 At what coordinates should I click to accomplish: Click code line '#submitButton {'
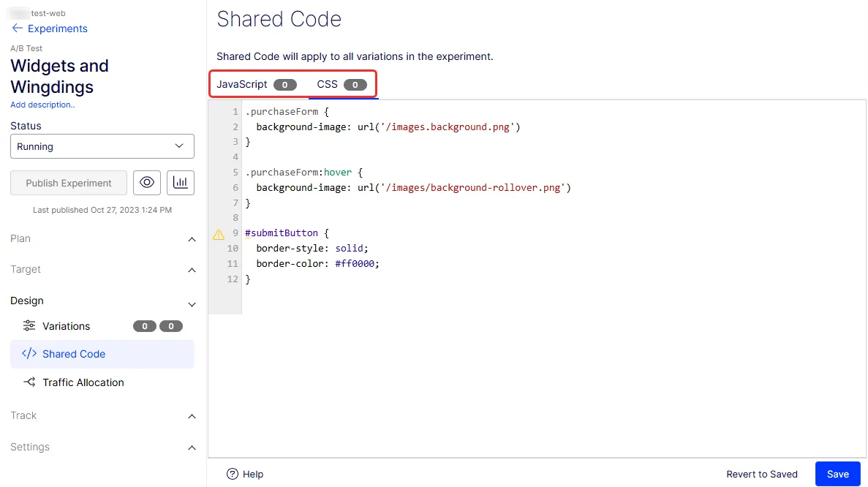(x=287, y=233)
